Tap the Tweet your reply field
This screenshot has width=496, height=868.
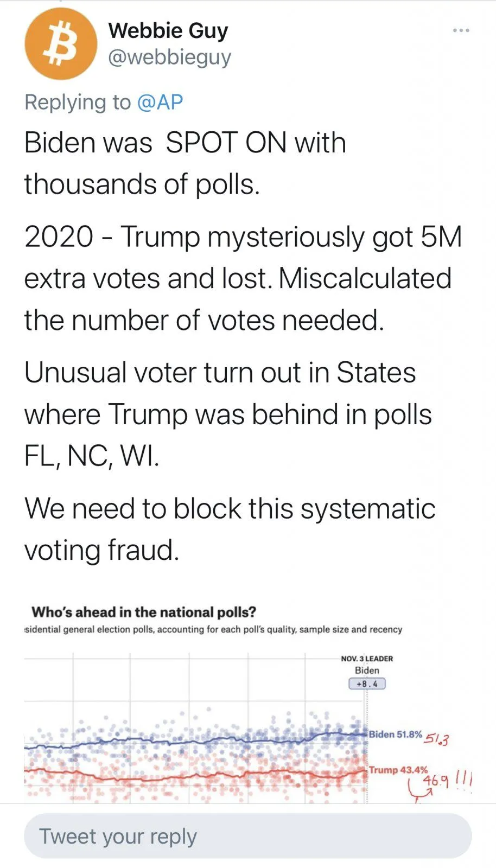point(247,836)
